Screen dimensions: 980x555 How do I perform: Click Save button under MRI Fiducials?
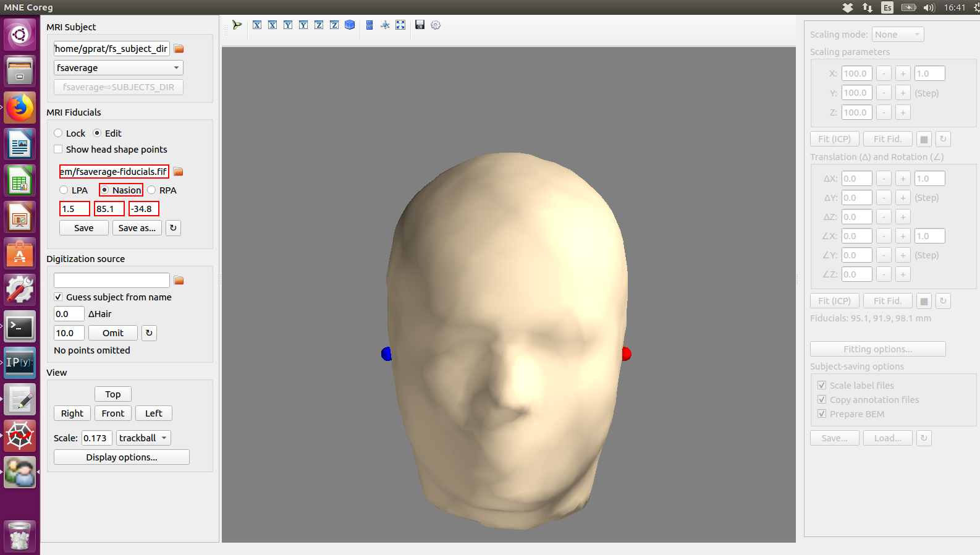(x=84, y=228)
